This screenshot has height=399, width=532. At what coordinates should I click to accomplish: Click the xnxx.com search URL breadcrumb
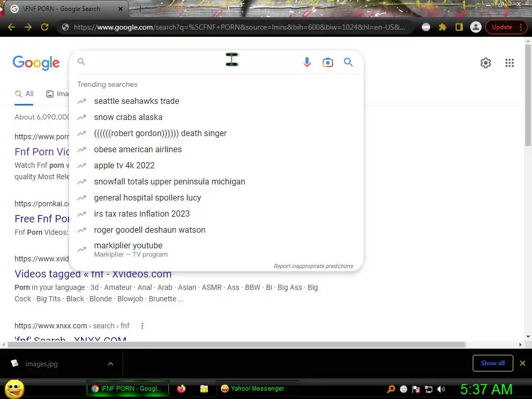pyautogui.click(x=72, y=326)
